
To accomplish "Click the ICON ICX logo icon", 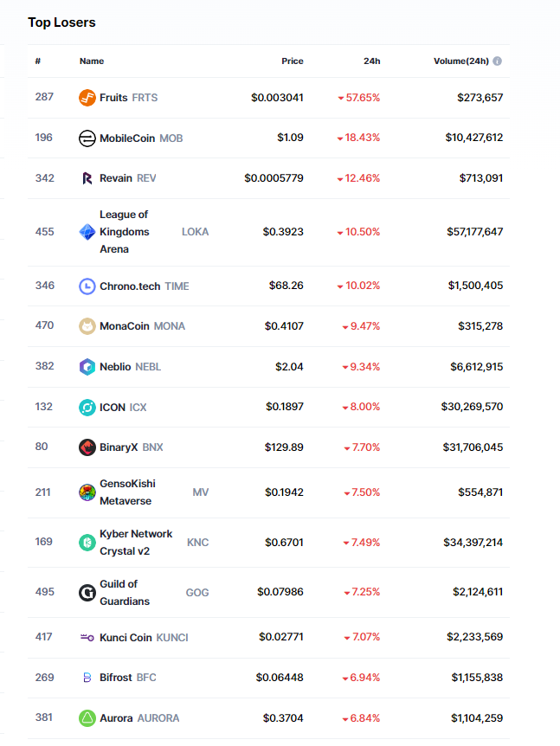I will coord(87,407).
